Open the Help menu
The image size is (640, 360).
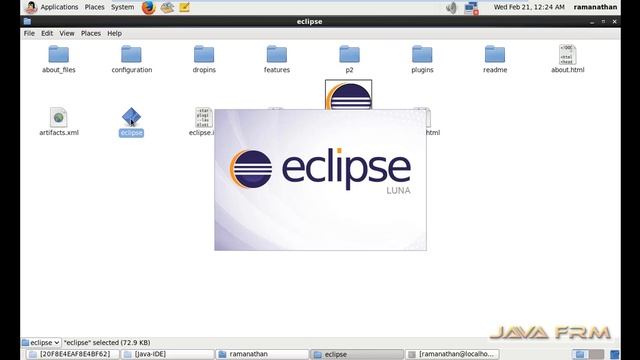[x=114, y=33]
